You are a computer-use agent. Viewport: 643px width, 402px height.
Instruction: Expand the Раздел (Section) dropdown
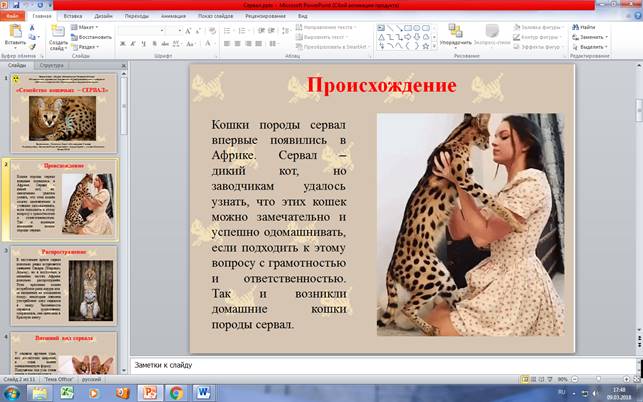pyautogui.click(x=88, y=46)
